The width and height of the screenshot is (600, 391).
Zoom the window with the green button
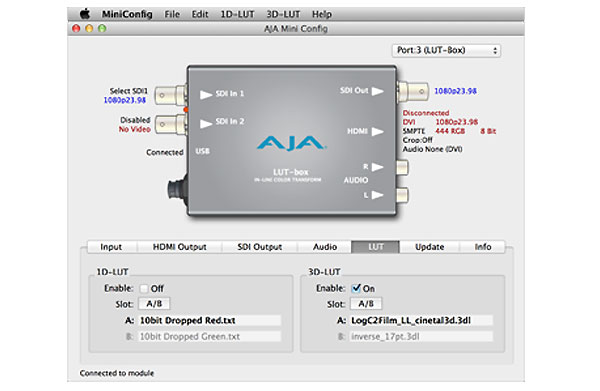click(102, 28)
